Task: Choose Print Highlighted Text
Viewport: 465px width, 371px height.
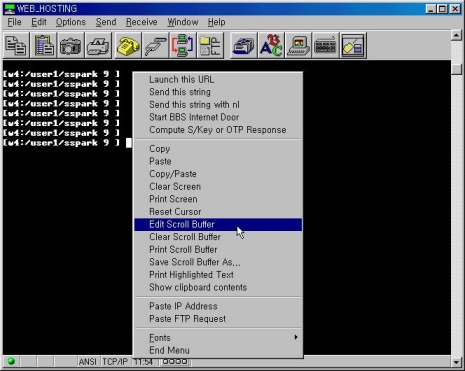Action: (x=218, y=275)
